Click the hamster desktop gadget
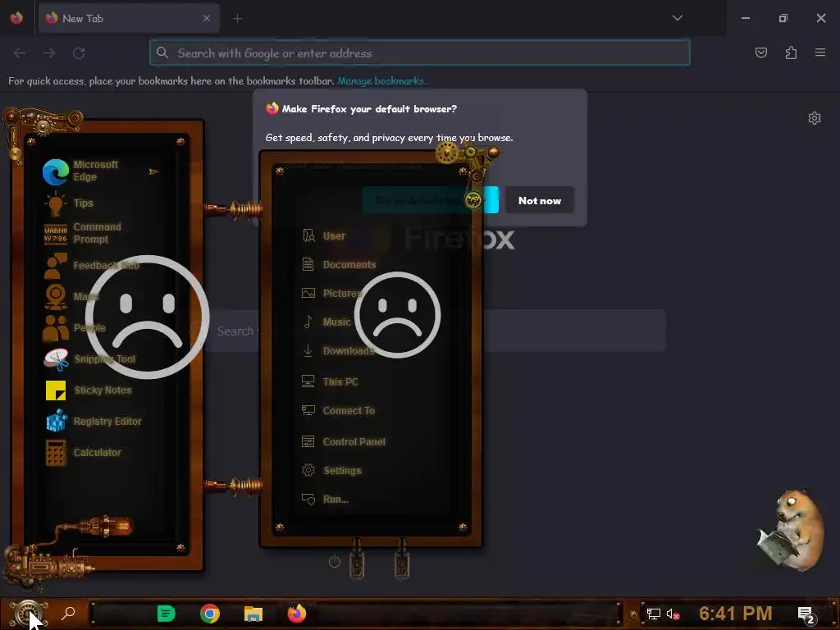Screen dimensions: 840x630 point(790,531)
